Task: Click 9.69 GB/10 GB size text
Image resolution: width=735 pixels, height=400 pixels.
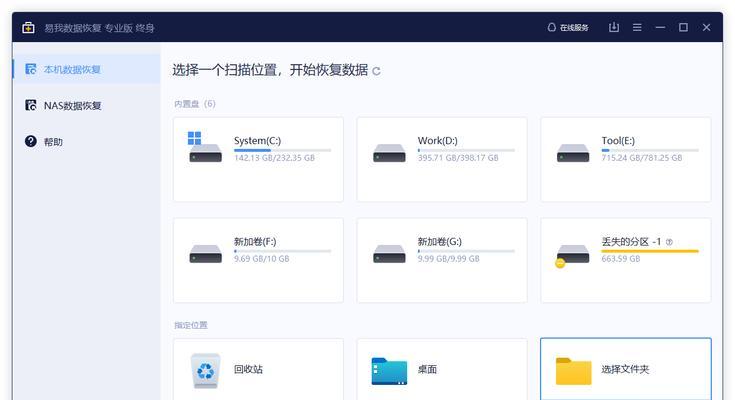Action: [262, 259]
